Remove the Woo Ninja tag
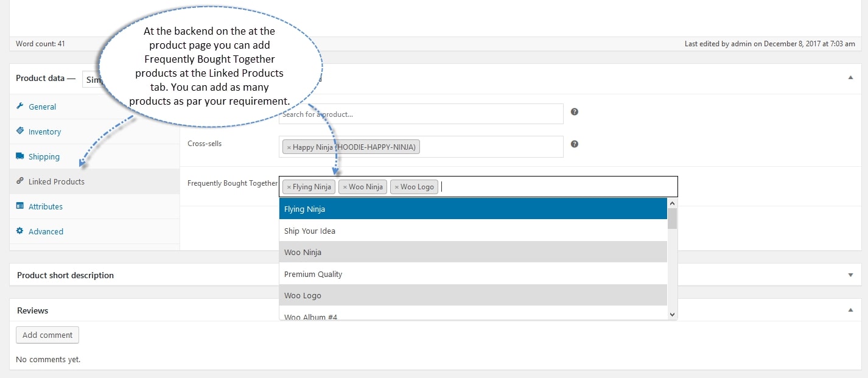 coord(345,187)
